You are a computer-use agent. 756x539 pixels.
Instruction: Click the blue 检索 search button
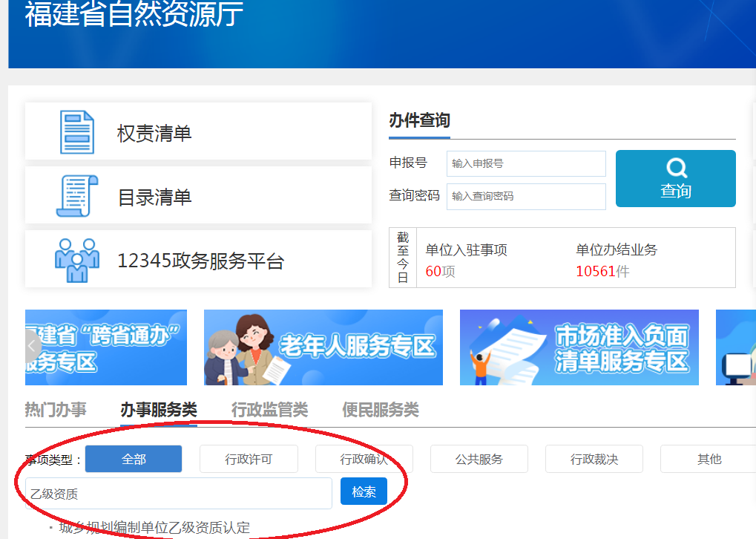tap(364, 491)
